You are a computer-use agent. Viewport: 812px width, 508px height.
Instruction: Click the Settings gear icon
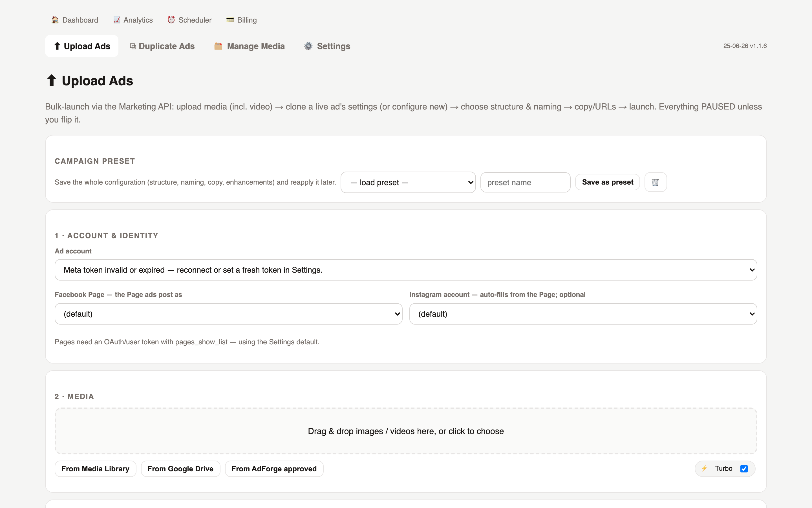click(x=308, y=46)
